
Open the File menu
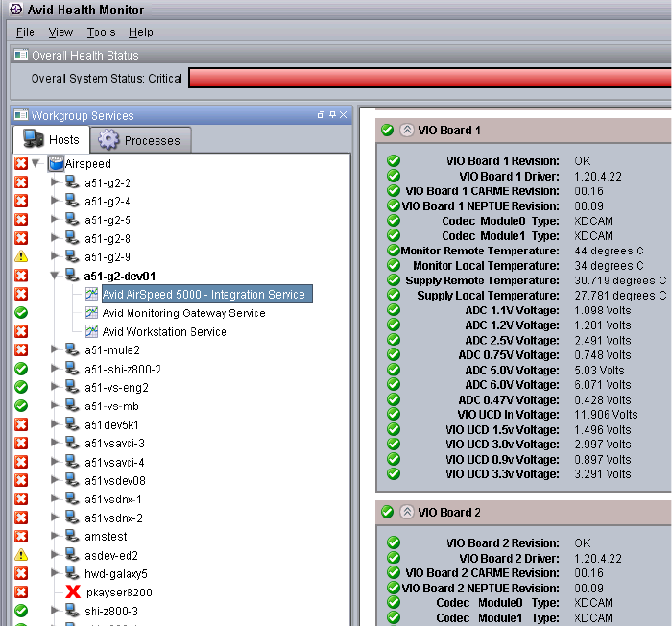pos(25,32)
